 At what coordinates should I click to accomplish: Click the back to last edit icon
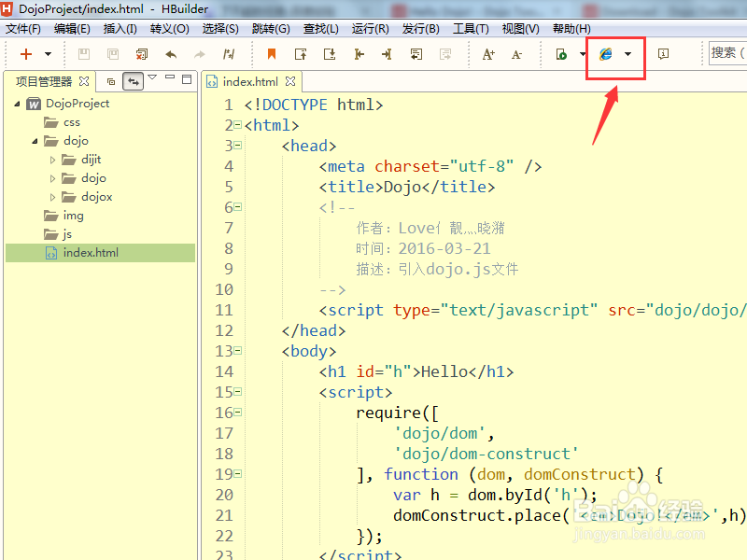[416, 54]
